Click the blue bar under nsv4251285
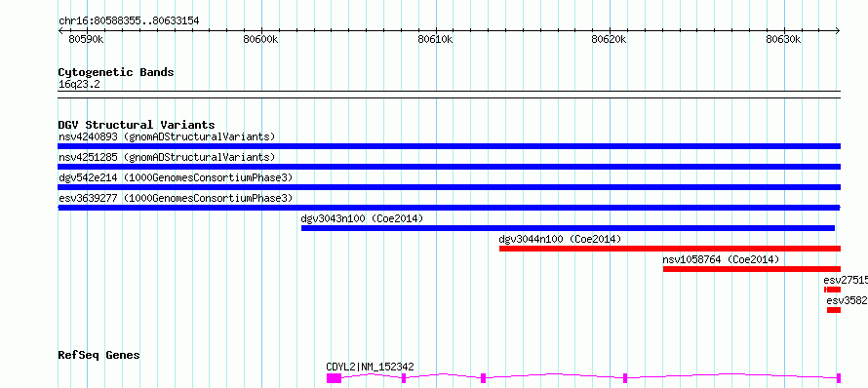Viewport: 868px width, 388px height. click(x=449, y=167)
